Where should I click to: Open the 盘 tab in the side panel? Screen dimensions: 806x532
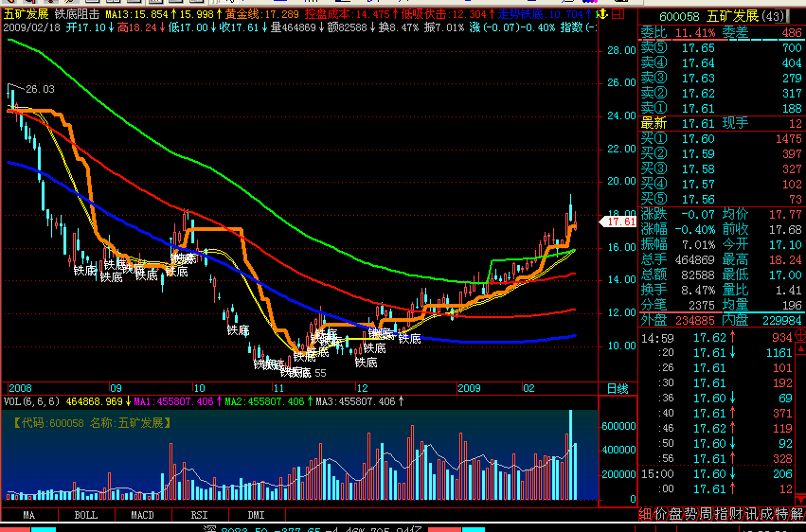click(675, 514)
